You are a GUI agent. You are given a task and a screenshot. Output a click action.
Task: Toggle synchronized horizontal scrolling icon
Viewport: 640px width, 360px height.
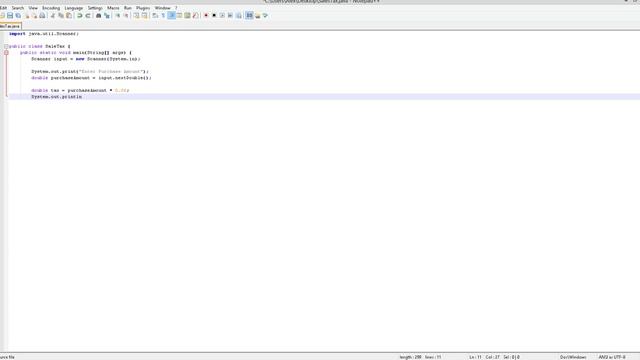(144, 16)
